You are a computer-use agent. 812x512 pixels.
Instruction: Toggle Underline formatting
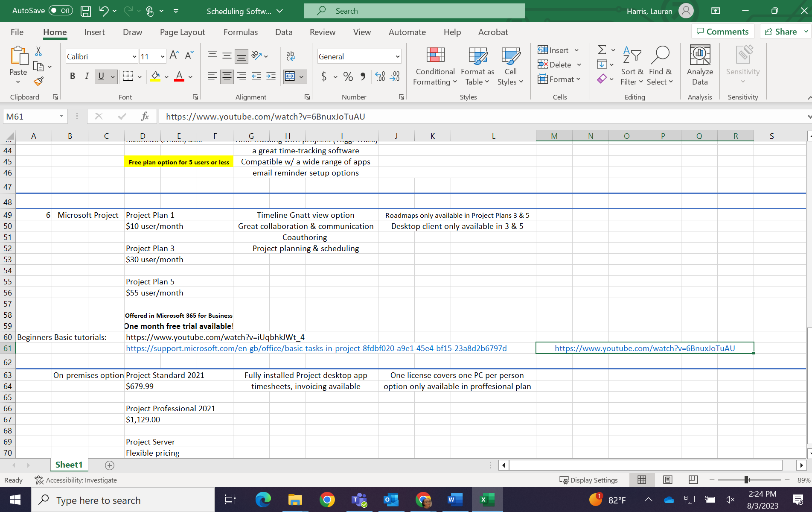[101, 76]
